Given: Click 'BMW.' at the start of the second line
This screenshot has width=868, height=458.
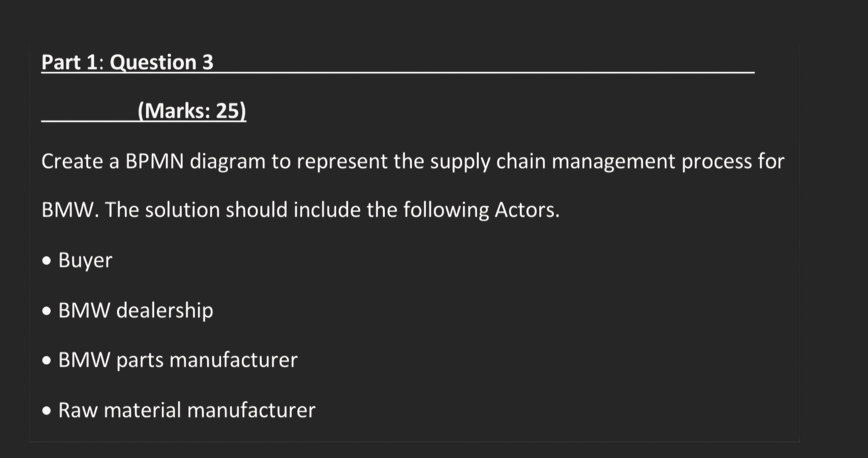Looking at the screenshot, I should coord(70,210).
